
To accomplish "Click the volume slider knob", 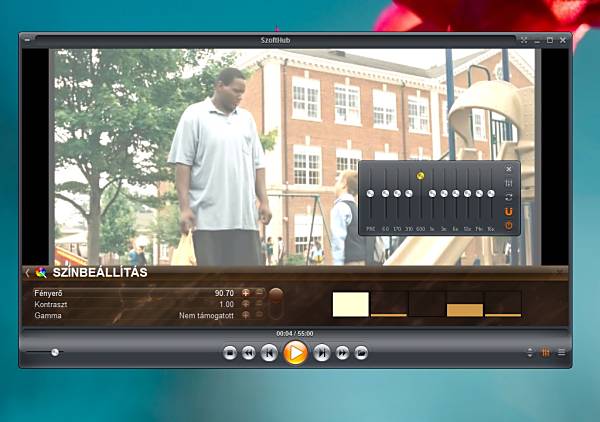I will (x=55, y=352).
